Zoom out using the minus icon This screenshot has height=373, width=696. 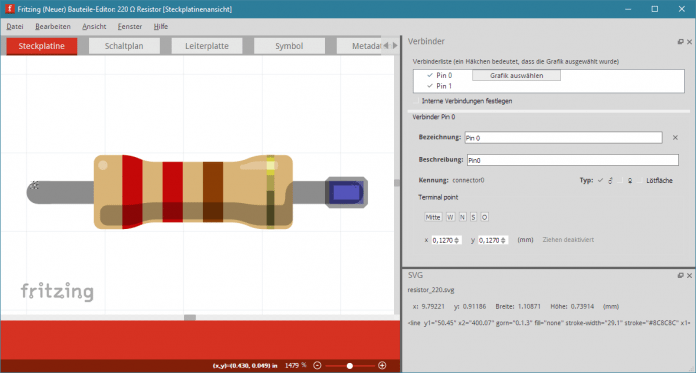tap(317, 365)
